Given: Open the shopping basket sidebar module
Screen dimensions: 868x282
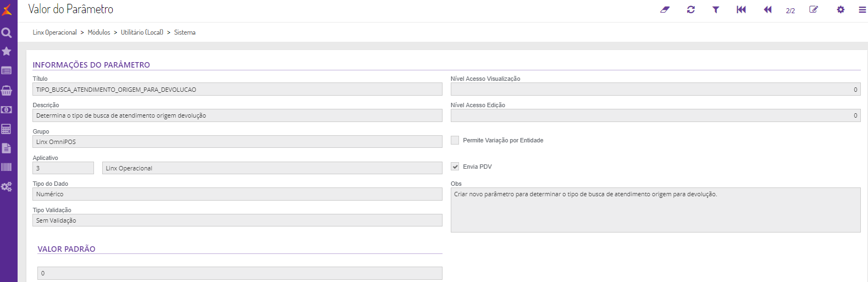Looking at the screenshot, I should pos(7,90).
